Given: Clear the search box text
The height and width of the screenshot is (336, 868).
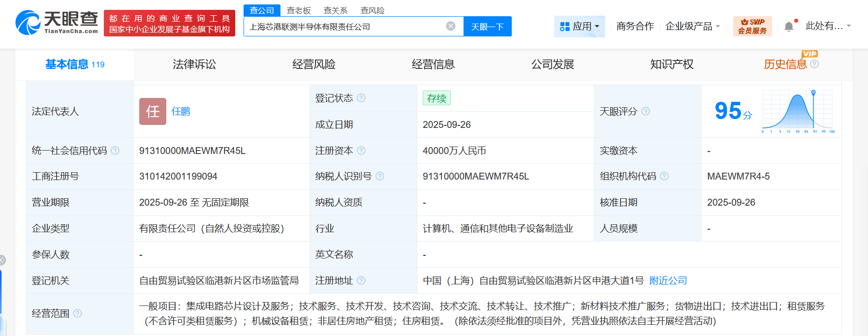Looking at the screenshot, I should click(x=450, y=26).
